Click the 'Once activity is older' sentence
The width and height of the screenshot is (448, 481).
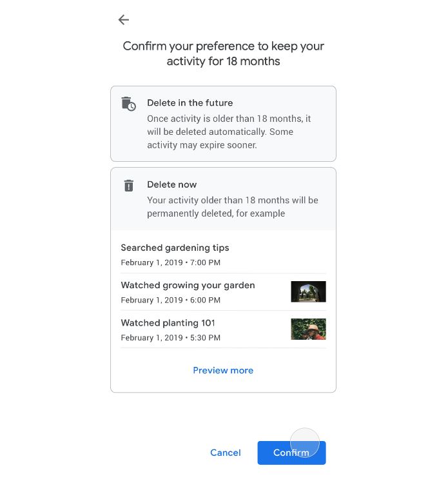[229, 119]
